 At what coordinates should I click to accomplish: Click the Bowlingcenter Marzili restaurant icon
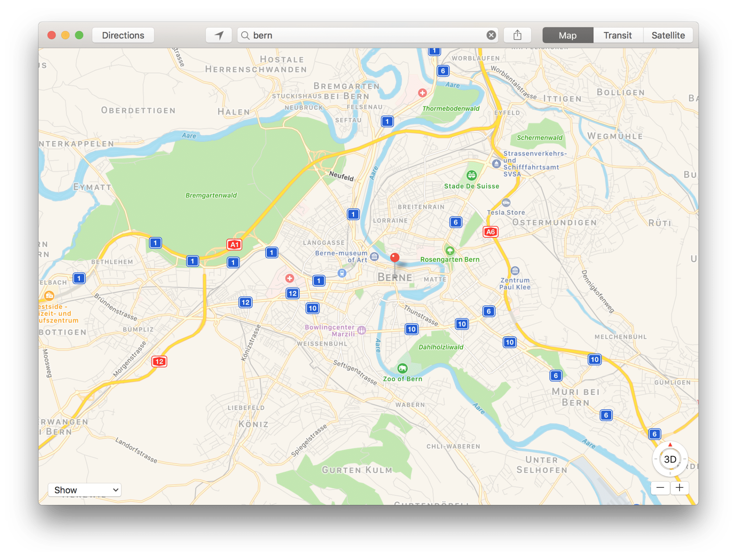[x=362, y=330]
